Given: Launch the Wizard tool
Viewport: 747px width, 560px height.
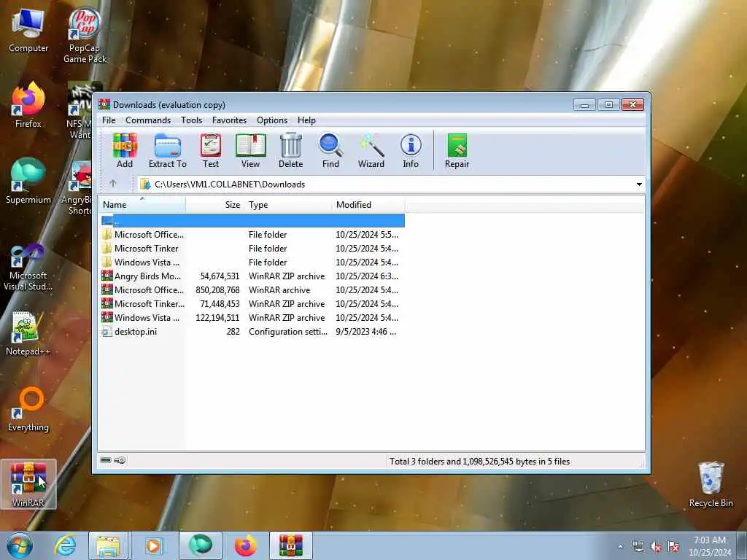Looking at the screenshot, I should point(371,151).
